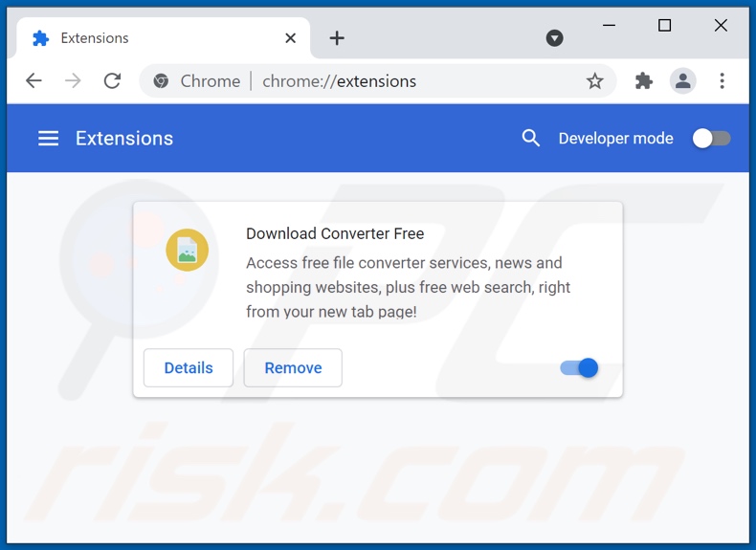
Task: Open a new tab
Action: tap(337, 38)
